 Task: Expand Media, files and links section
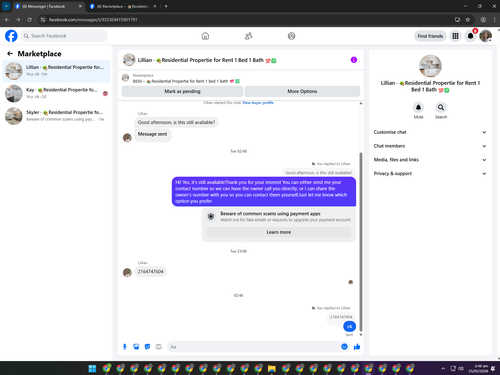coord(429,160)
